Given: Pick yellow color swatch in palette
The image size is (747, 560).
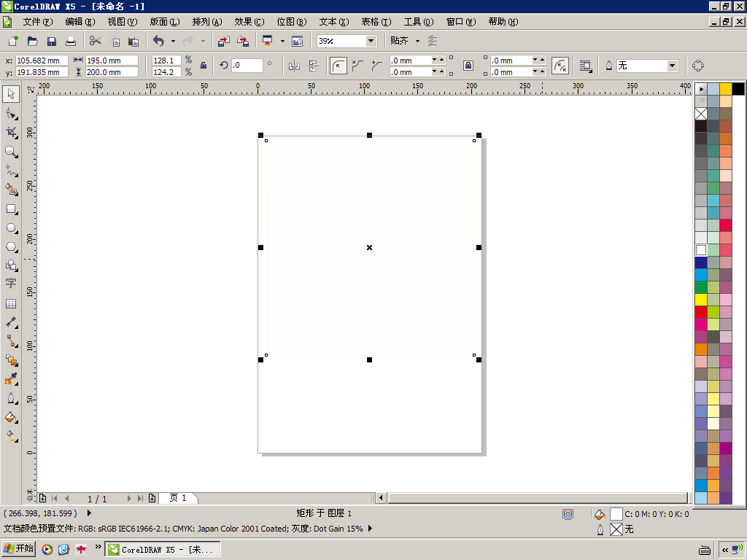Looking at the screenshot, I should [701, 300].
